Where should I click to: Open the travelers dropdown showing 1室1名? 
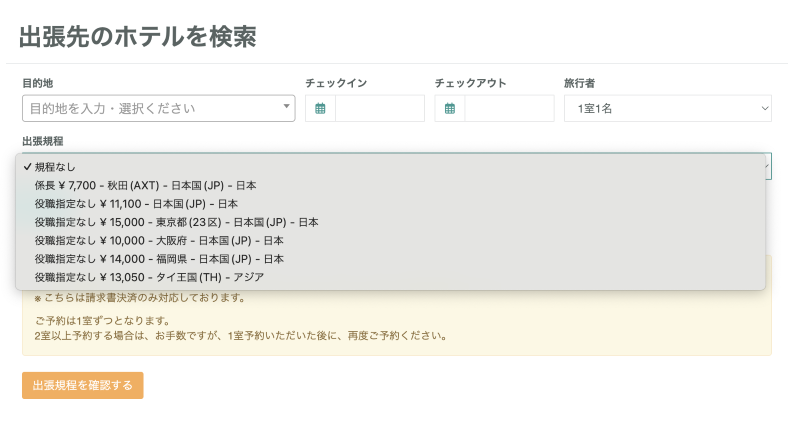[x=667, y=108]
